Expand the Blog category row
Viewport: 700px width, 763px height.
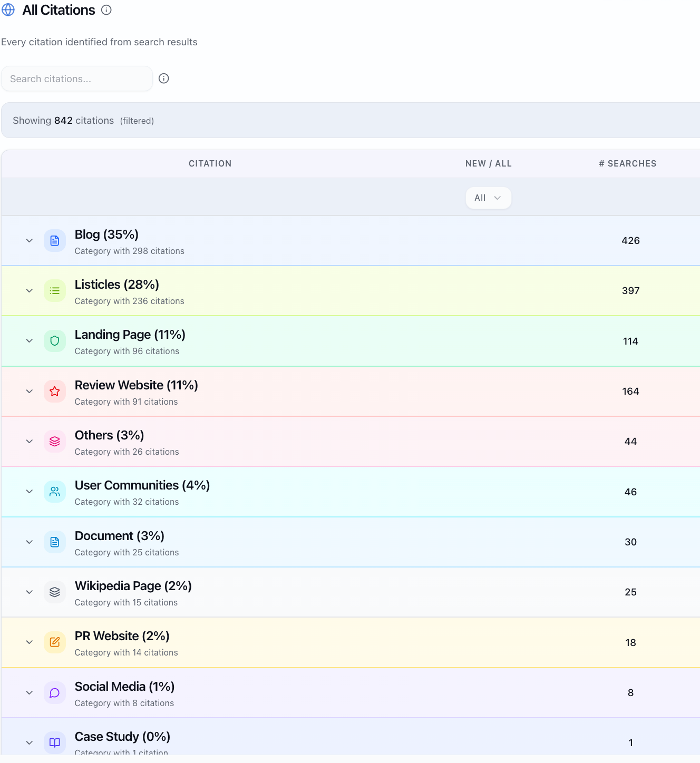30,241
